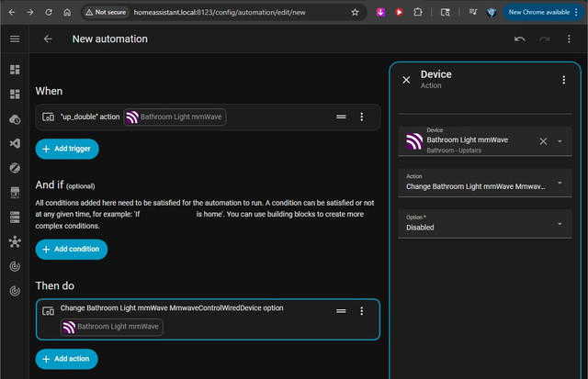The width and height of the screenshot is (588, 379).
Task: Open the Home Assistant sidebar hamburger menu
Action: (15, 39)
